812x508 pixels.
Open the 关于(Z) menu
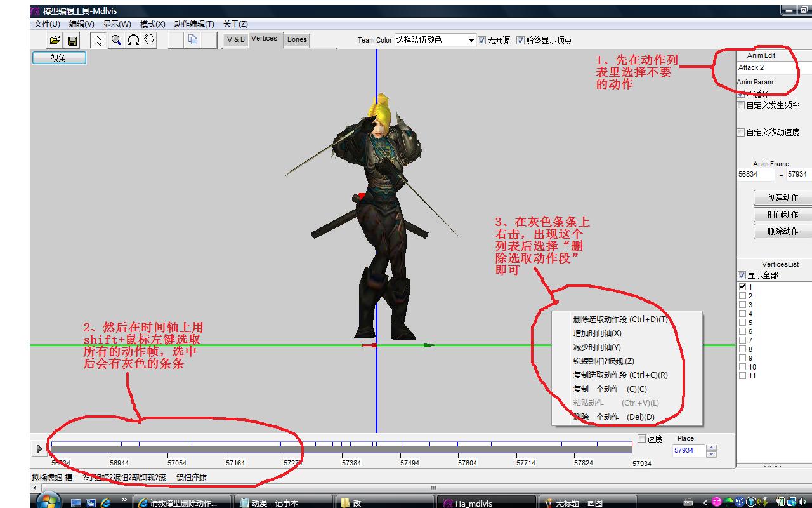point(235,24)
